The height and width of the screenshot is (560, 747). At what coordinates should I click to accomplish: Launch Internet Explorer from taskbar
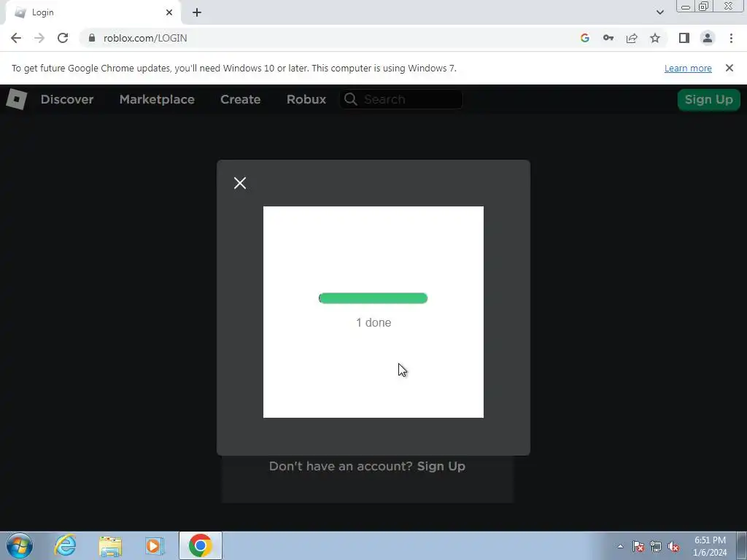65,545
